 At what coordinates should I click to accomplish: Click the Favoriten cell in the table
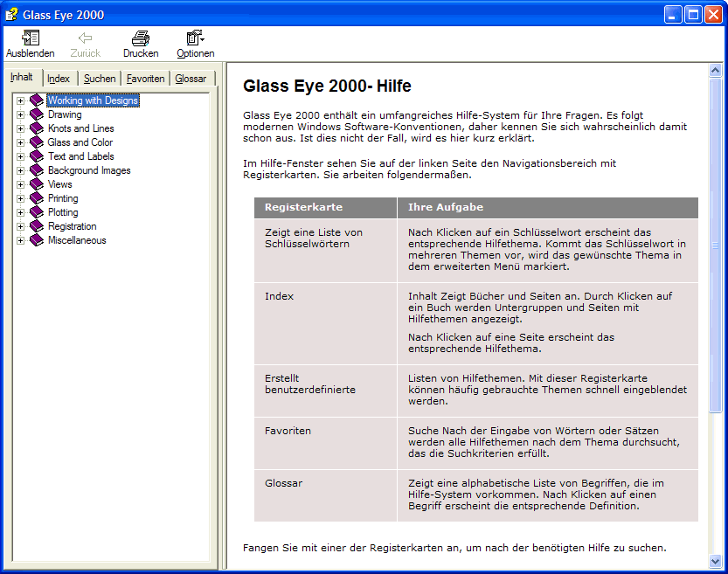(325, 443)
